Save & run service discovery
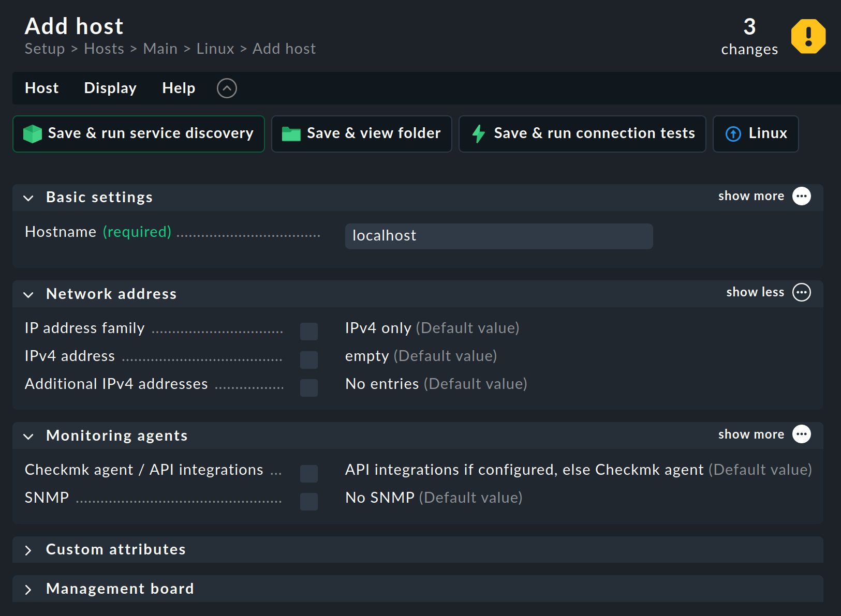Image resolution: width=841 pixels, height=616 pixels. 139,134
